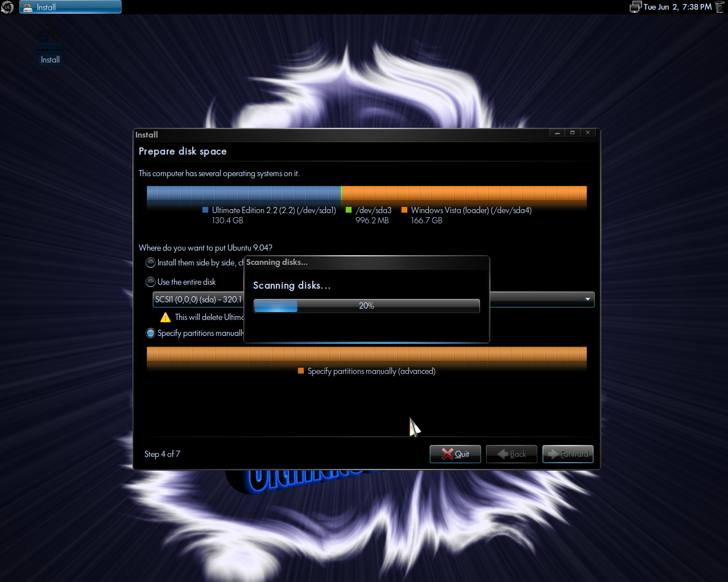The image size is (728, 582).
Task: Click the orange legend square for Windows Vista
Action: click(404, 210)
